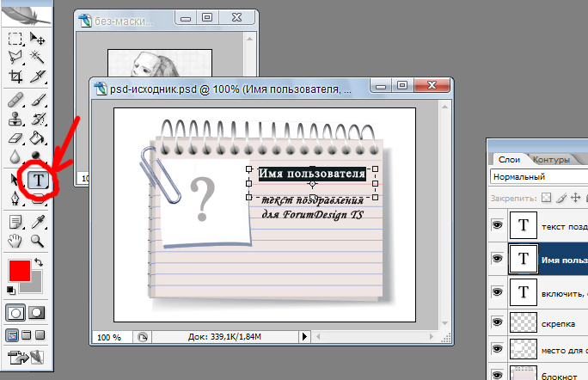Select the Notes tool
Screen dimensions: 588x380
click(x=15, y=222)
